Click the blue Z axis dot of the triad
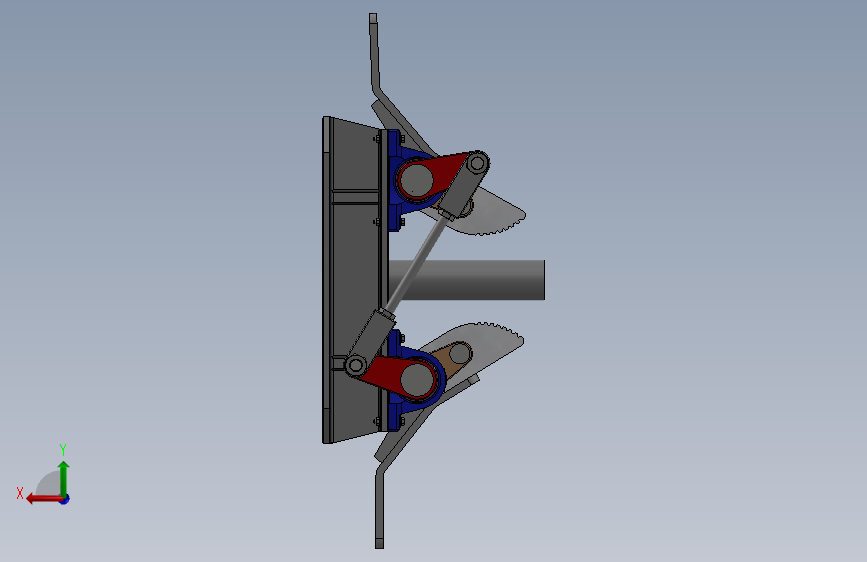The image size is (867, 562). (65, 499)
